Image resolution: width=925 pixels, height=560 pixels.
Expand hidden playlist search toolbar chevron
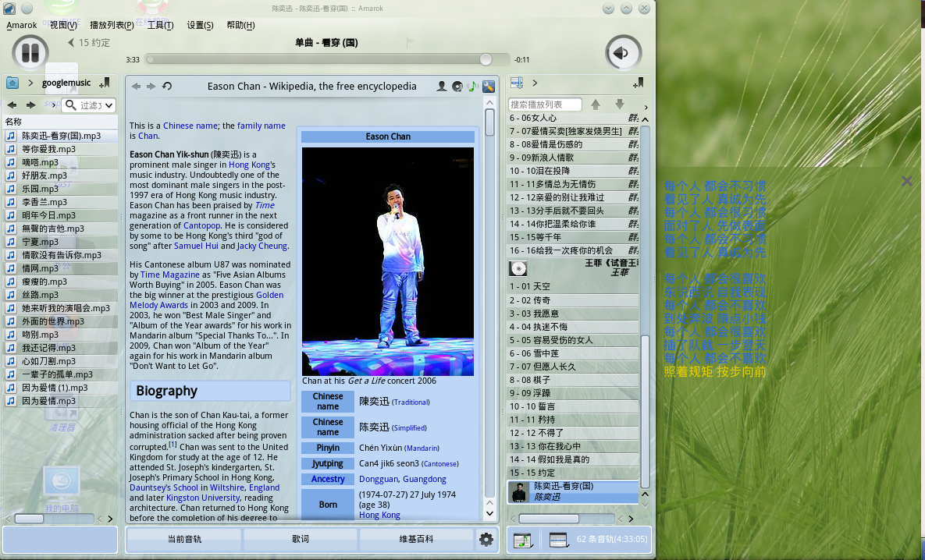coord(646,108)
